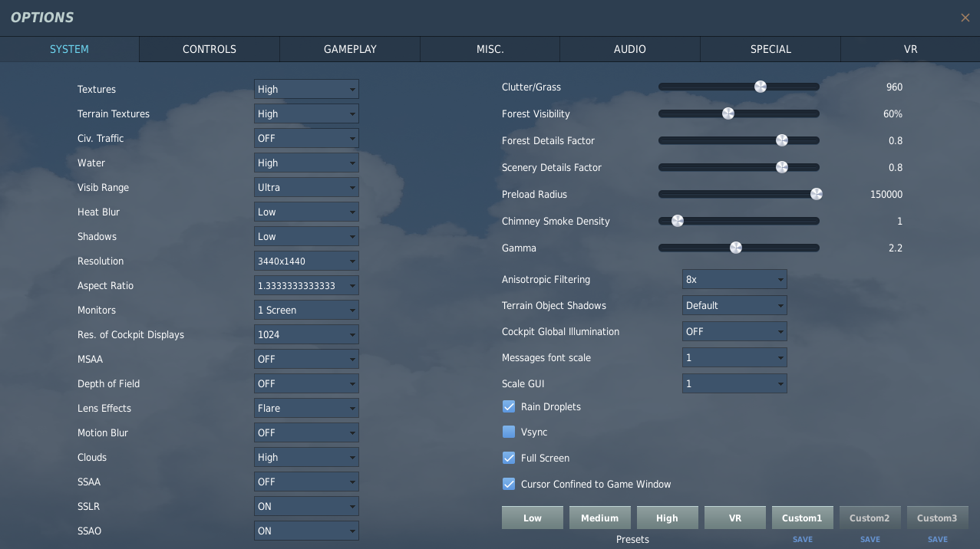Adjust the Gamma slider handle

736,248
